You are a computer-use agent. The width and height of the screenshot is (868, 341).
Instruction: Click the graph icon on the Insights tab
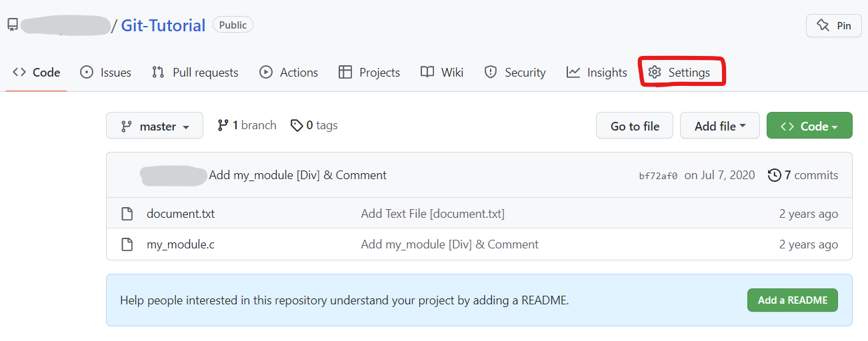coord(573,72)
